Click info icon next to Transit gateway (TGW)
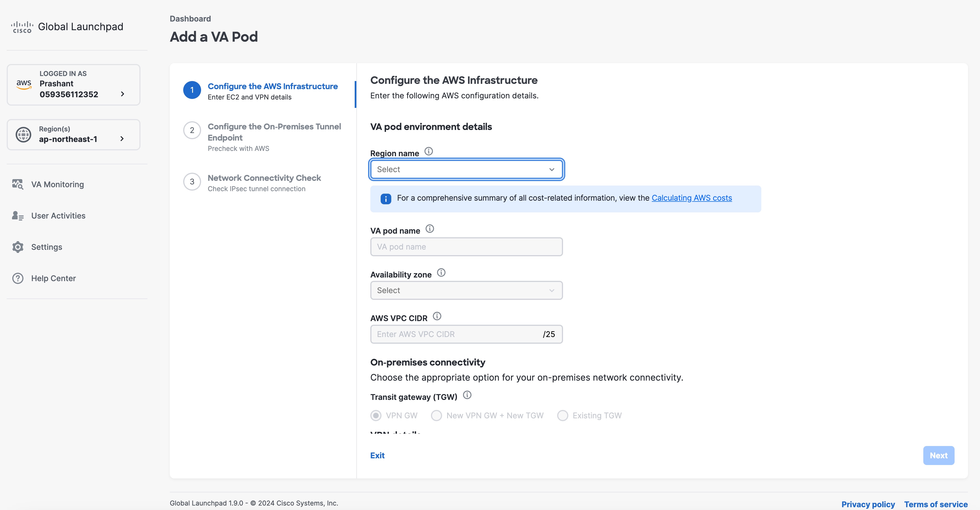980x510 pixels. [x=467, y=395]
